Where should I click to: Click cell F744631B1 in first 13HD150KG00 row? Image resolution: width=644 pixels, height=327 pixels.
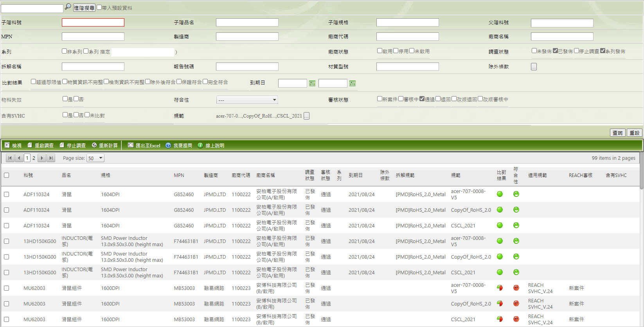point(186,241)
